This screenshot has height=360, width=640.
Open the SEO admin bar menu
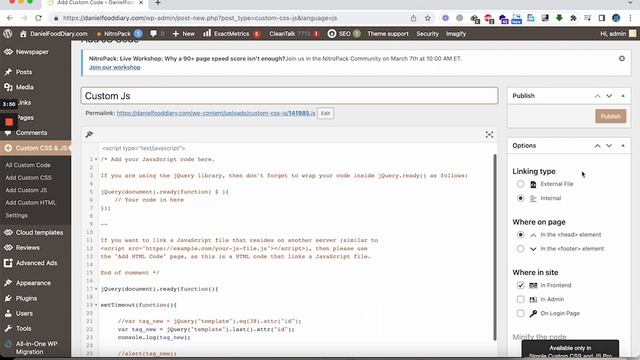pyautogui.click(x=344, y=34)
